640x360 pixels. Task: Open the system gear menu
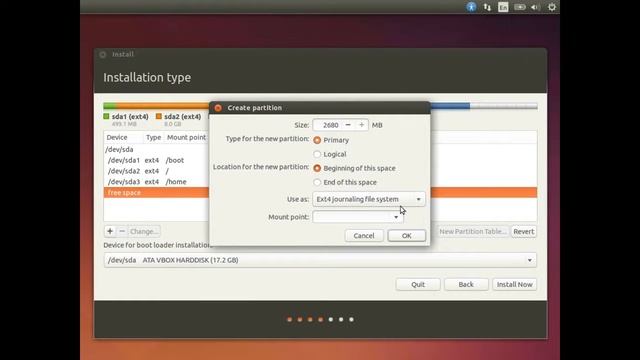click(552, 7)
